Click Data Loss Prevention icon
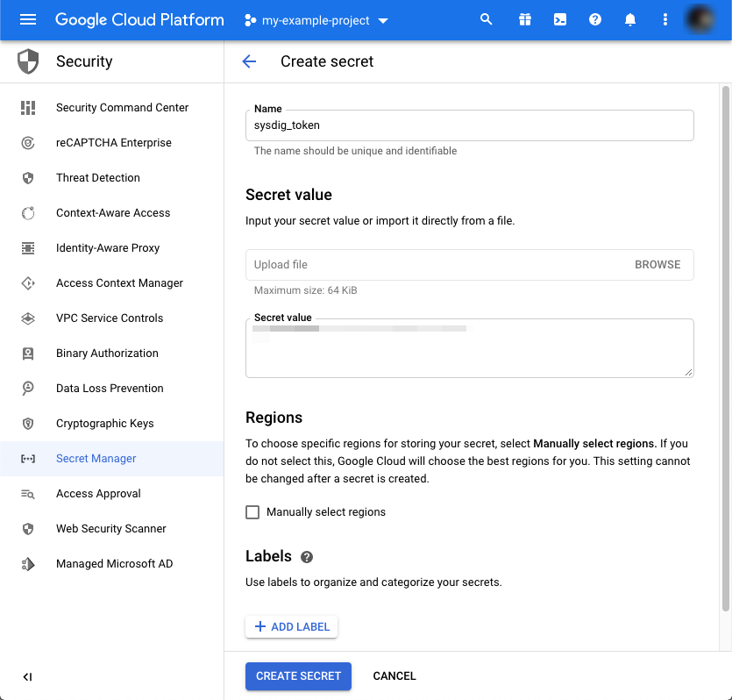Screen dimensions: 732x700 click(x=28, y=388)
